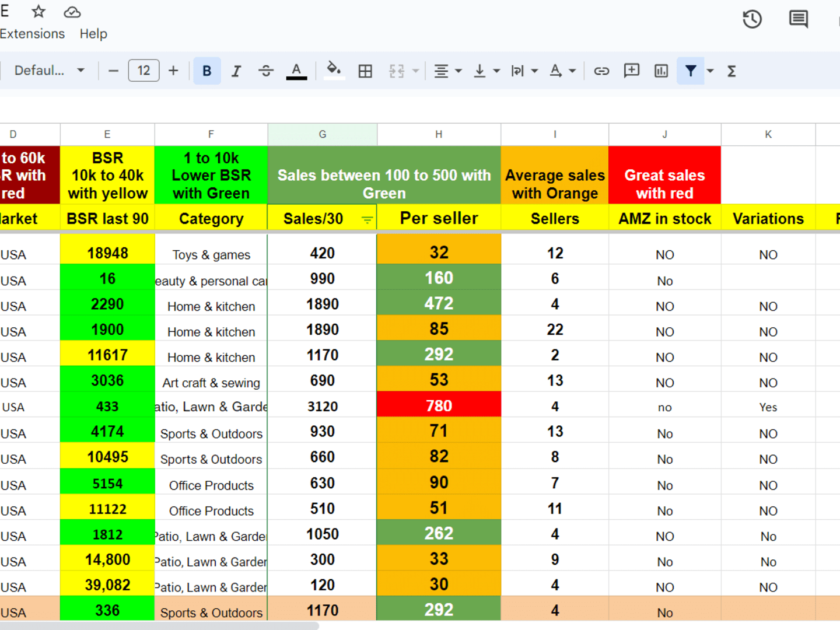
Task: Select column I header
Action: (555, 134)
